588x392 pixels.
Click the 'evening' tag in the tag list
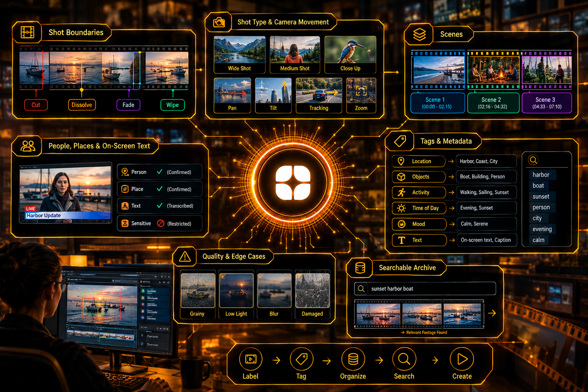tap(542, 229)
